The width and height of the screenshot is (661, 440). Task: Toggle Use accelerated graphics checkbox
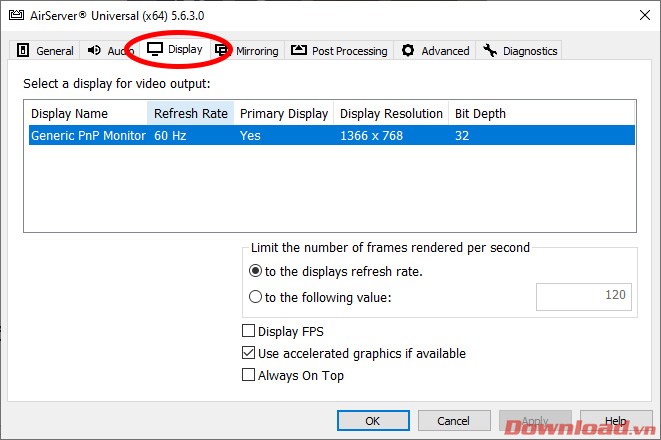pos(248,353)
